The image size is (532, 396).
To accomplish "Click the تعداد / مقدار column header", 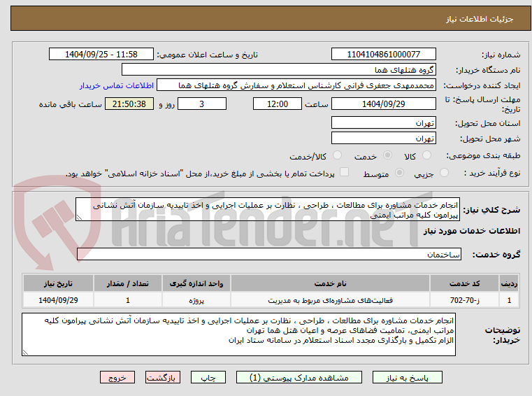I will coord(127,283).
